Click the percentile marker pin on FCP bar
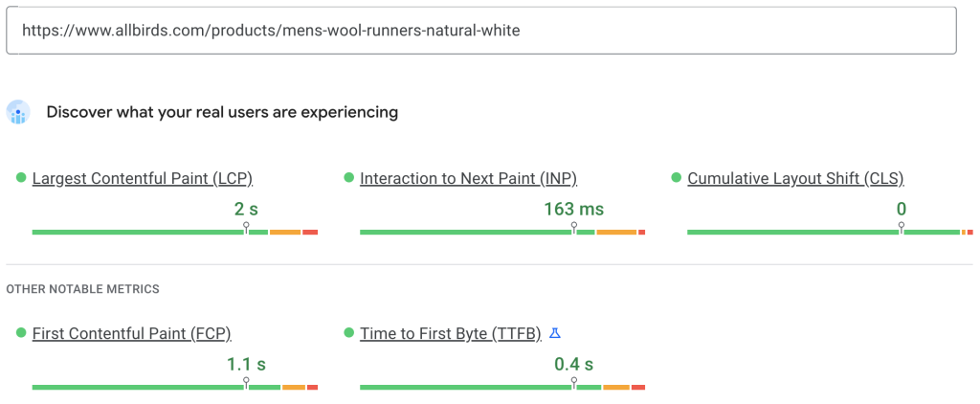The width and height of the screenshot is (980, 404). [x=246, y=383]
